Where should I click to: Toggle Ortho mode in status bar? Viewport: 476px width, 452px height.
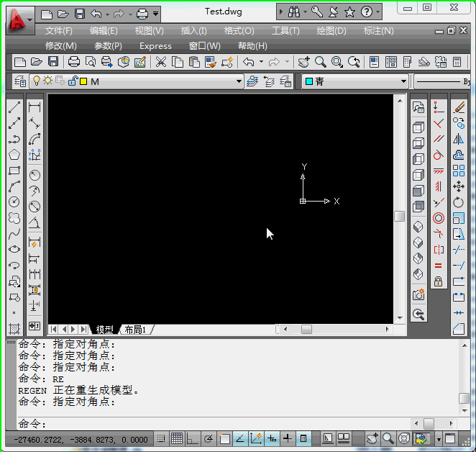pyautogui.click(x=192, y=438)
